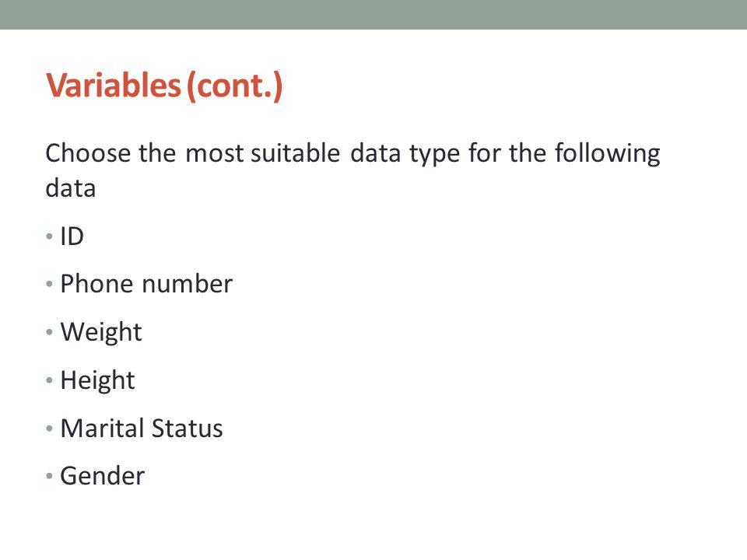Click the instruction sentence starting with Choose
Image resolution: width=747 pixels, height=560 pixels.
pos(353,170)
